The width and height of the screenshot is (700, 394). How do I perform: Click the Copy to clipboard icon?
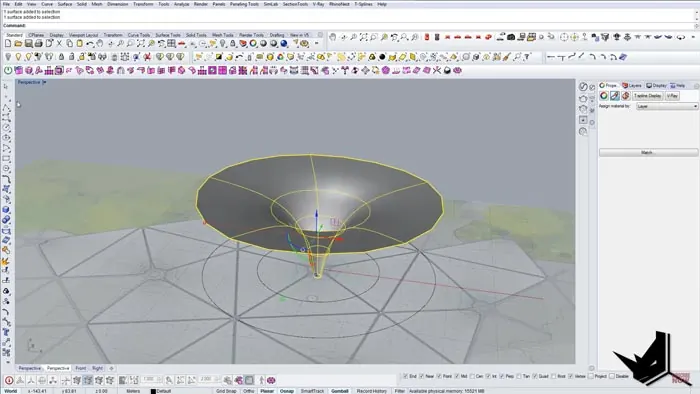tap(70, 44)
